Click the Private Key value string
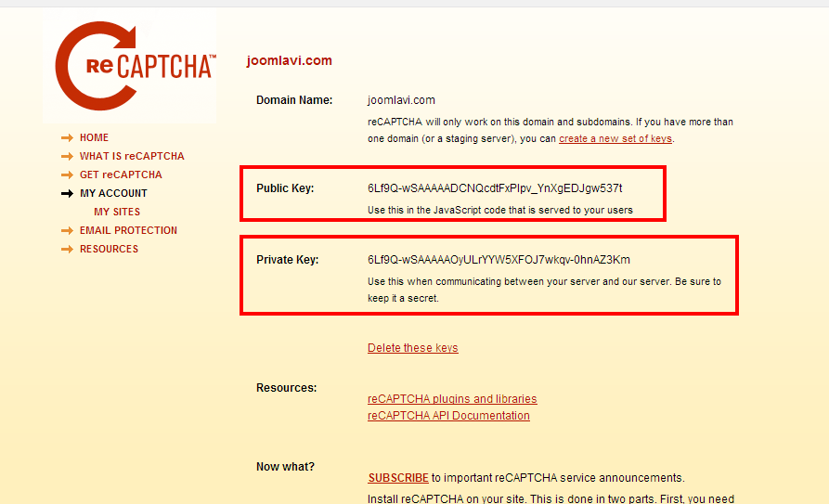The image size is (829, 504). click(499, 260)
